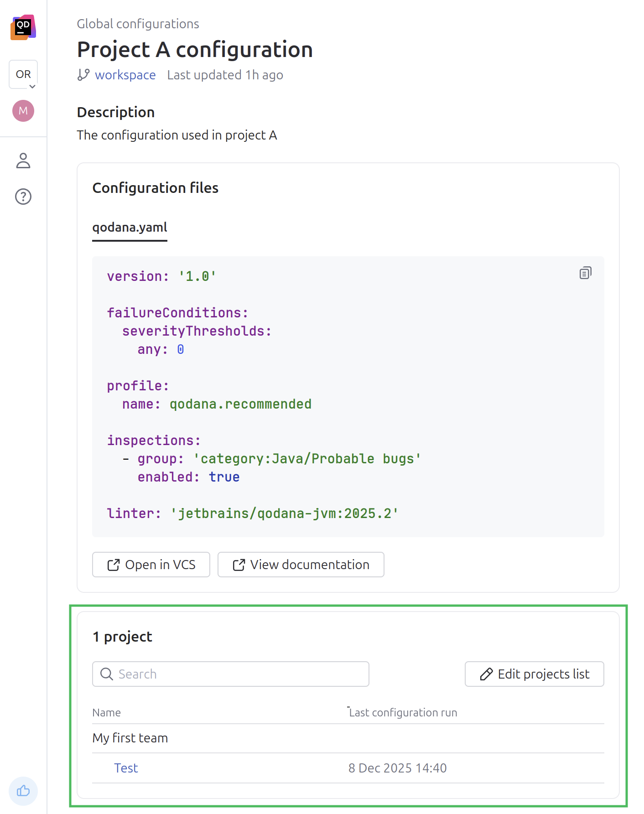Click the Open in VCS button

(x=151, y=565)
